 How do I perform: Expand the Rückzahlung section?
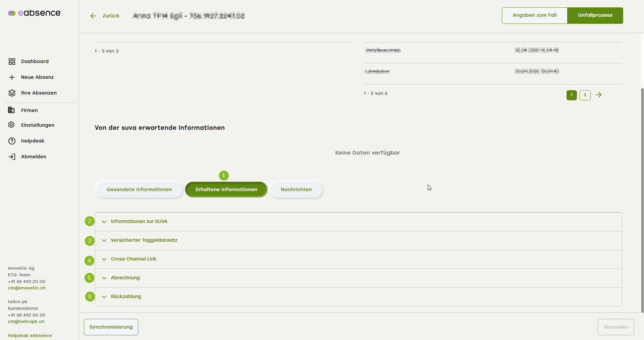pyautogui.click(x=126, y=296)
